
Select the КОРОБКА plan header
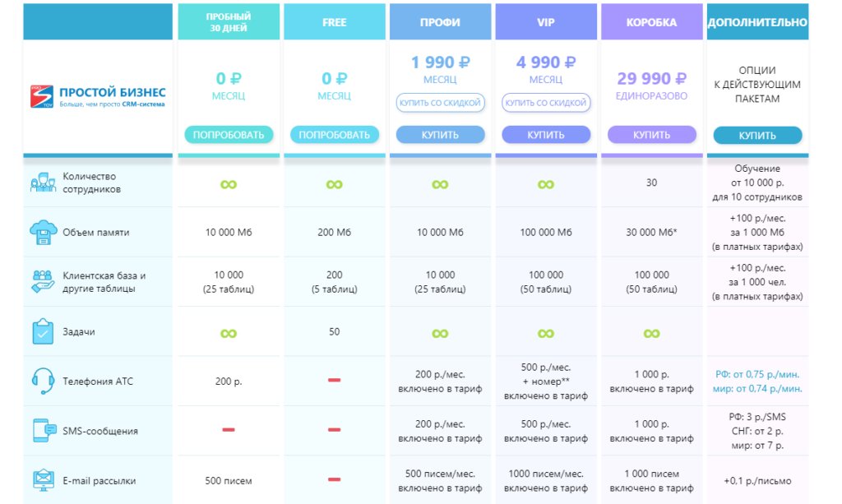651,22
